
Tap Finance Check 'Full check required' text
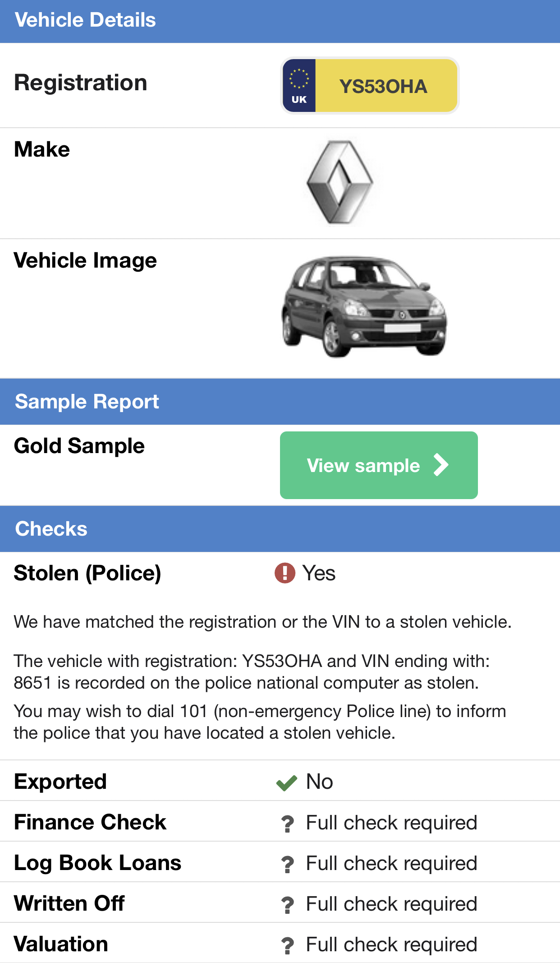pos(391,823)
